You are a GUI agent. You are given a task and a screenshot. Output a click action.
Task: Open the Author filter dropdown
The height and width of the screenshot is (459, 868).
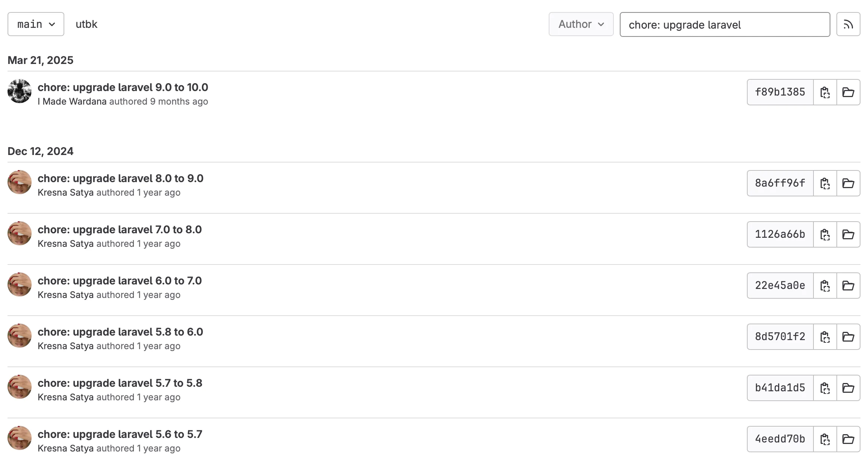[581, 24]
